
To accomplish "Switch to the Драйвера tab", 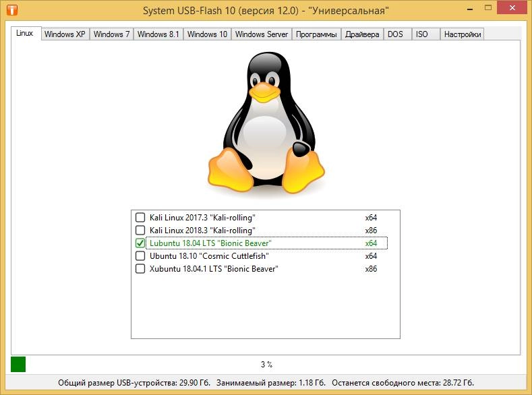I will (362, 34).
